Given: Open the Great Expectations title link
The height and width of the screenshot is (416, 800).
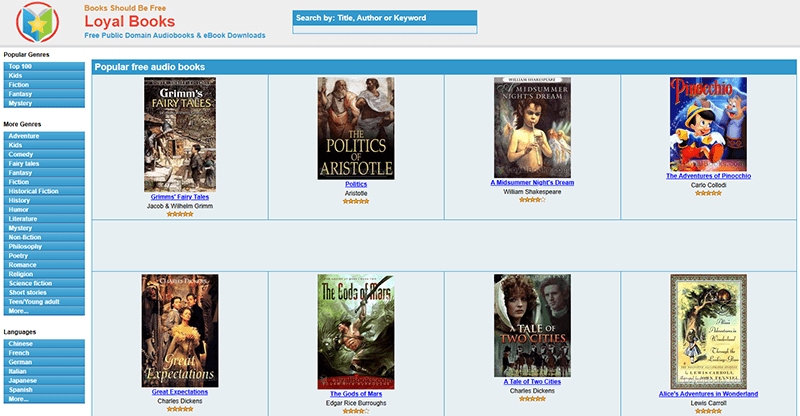Looking at the screenshot, I should point(180,392).
